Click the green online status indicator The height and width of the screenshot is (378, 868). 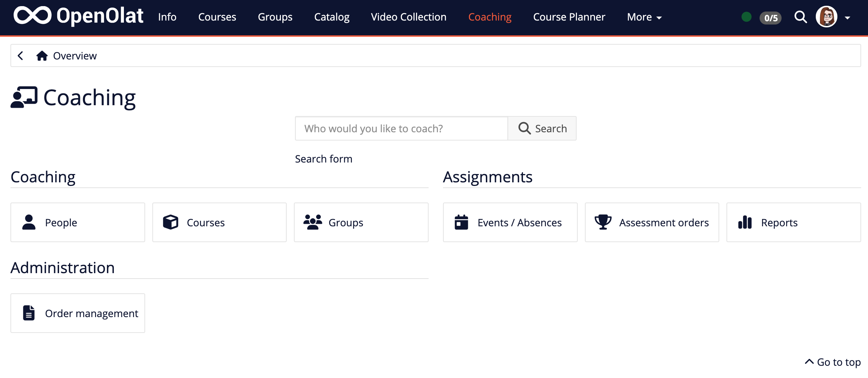[746, 17]
